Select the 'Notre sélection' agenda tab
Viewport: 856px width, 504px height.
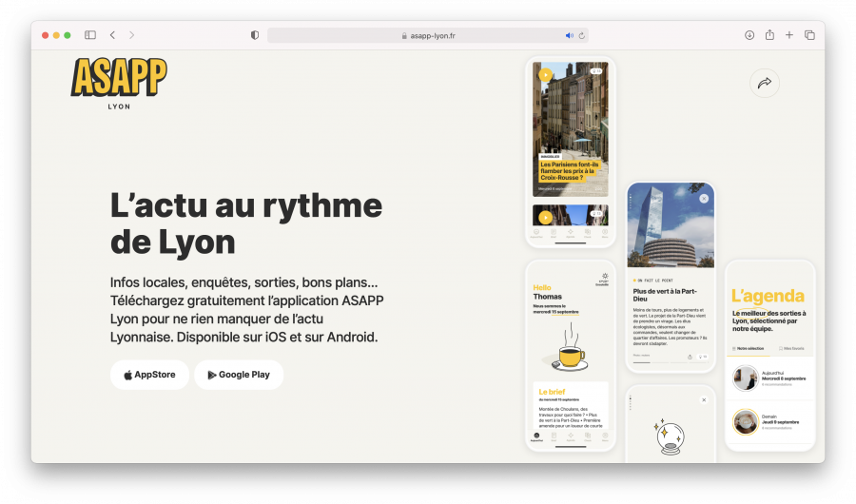(748, 348)
